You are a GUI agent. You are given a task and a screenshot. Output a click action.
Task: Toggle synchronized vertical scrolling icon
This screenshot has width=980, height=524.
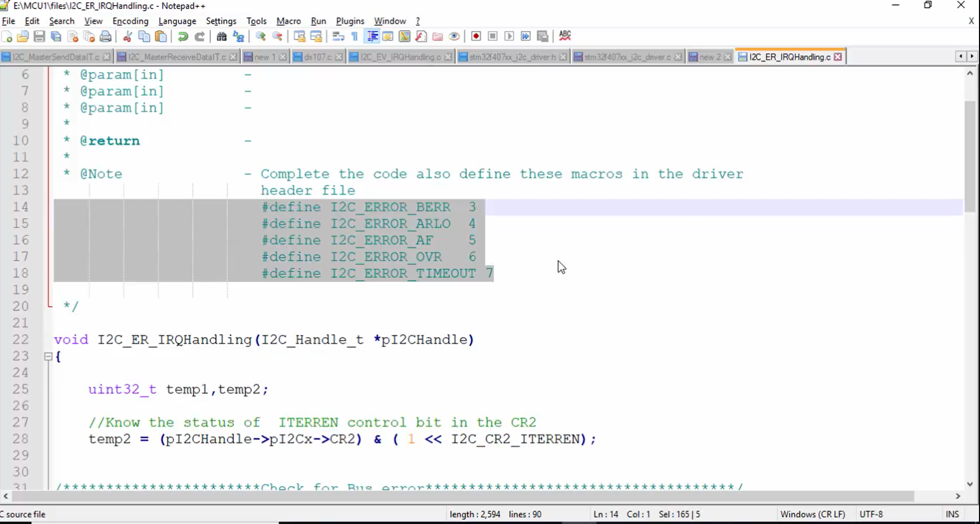(x=300, y=36)
